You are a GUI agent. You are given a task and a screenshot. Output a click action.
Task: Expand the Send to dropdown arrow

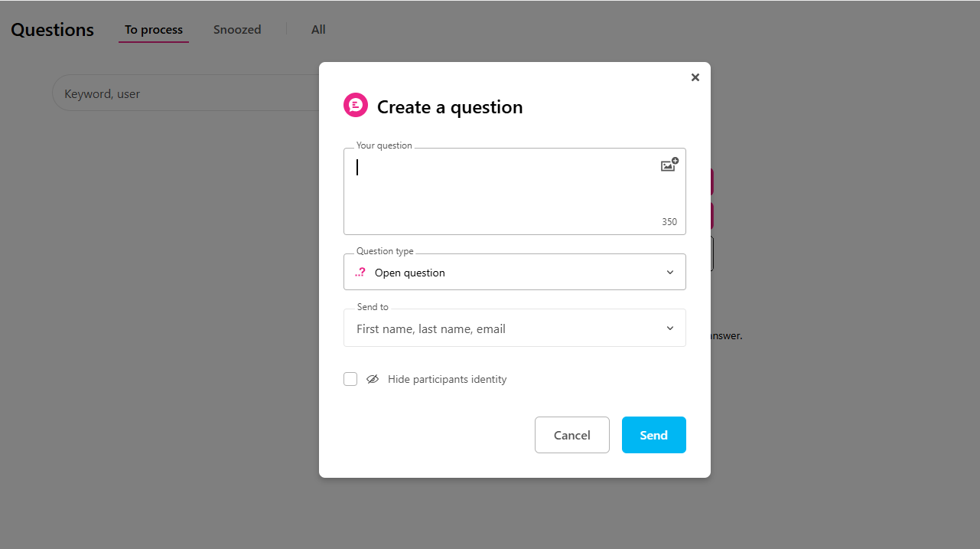[670, 328]
